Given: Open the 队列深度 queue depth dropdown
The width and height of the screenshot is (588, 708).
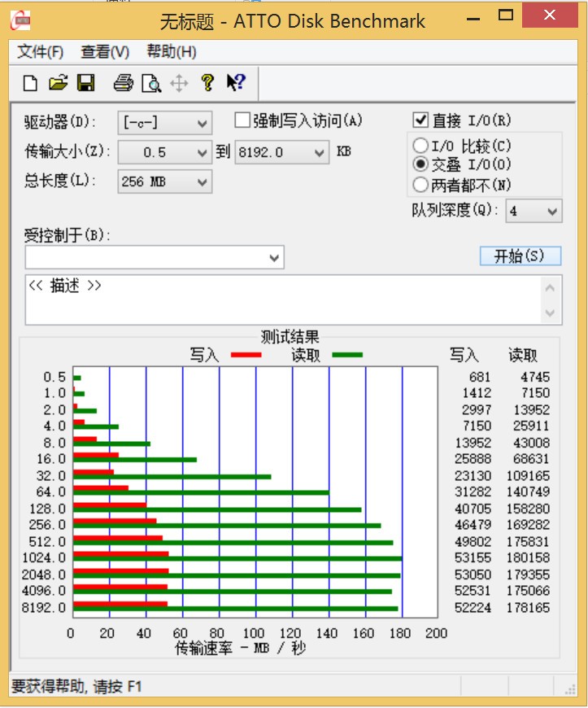Looking at the screenshot, I should coord(534,211).
